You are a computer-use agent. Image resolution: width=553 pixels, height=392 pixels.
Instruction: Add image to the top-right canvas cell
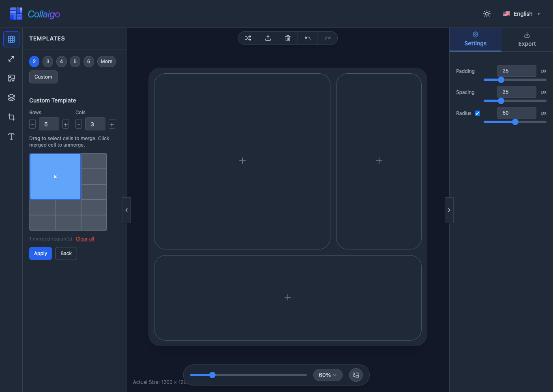tap(379, 161)
